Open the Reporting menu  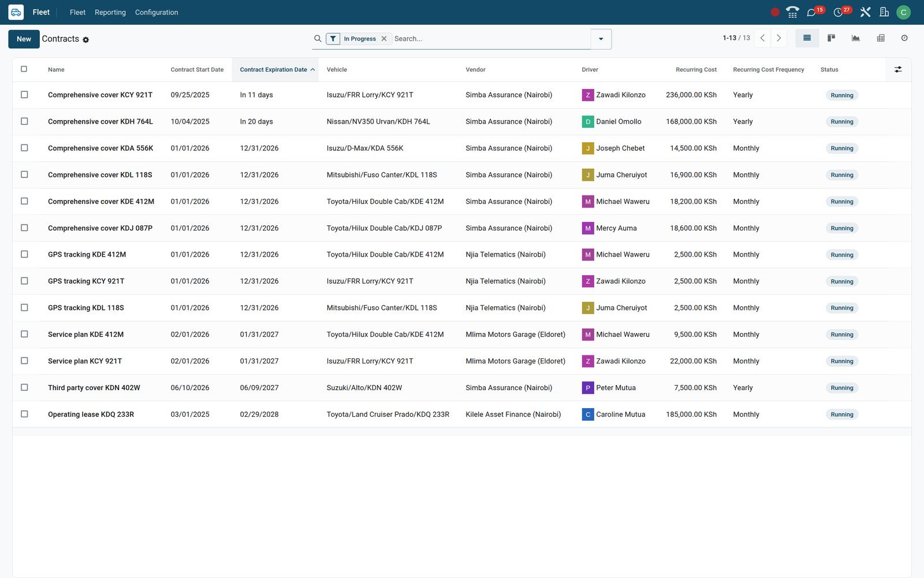point(110,12)
